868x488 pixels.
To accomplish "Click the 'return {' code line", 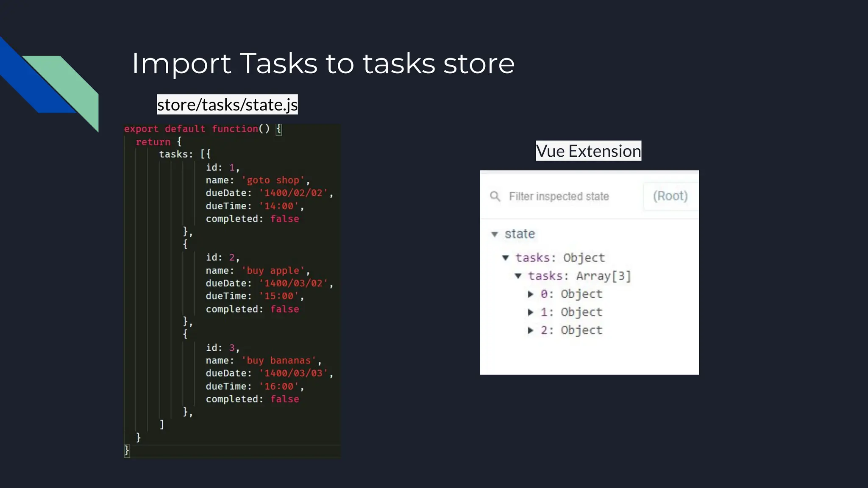I will click(159, 142).
